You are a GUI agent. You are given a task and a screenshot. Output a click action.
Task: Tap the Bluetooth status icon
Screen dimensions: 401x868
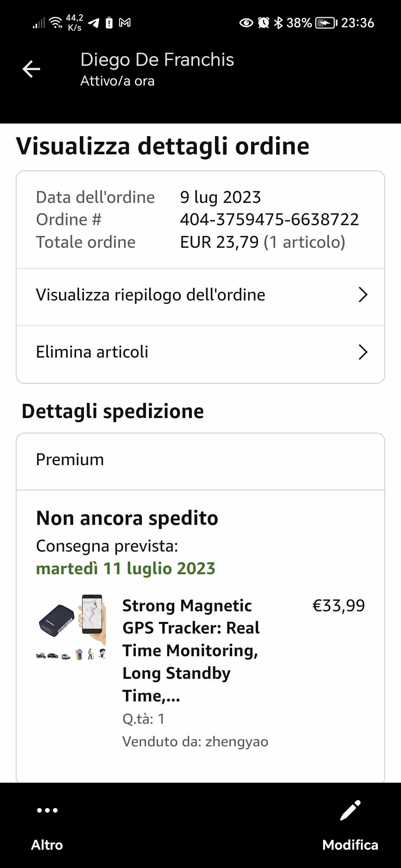point(278,23)
